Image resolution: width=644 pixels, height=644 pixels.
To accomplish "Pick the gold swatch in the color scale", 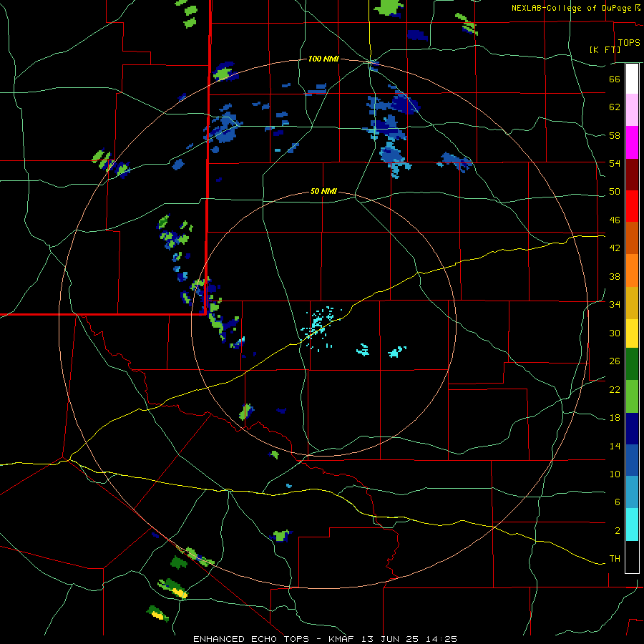I will click(632, 303).
